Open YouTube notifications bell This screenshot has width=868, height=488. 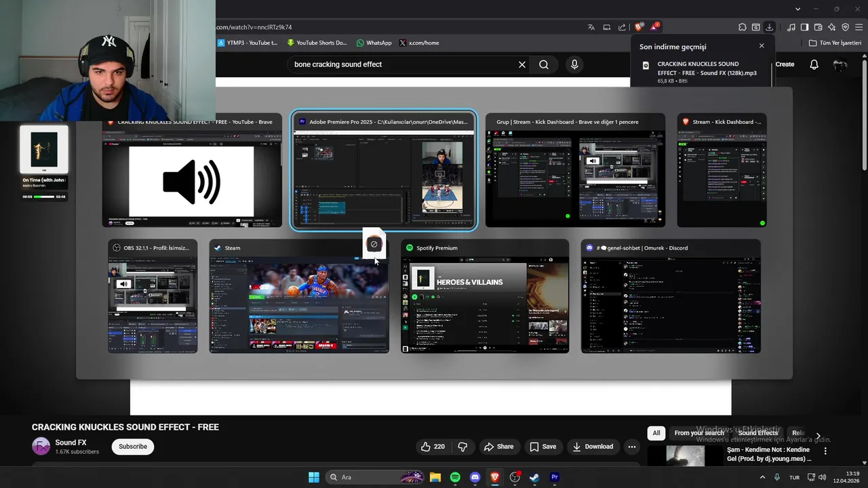tap(814, 64)
